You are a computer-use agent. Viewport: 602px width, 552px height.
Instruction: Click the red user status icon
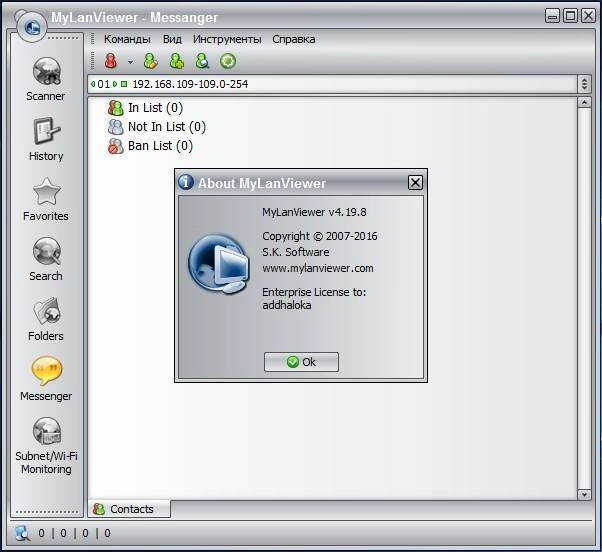click(x=111, y=61)
